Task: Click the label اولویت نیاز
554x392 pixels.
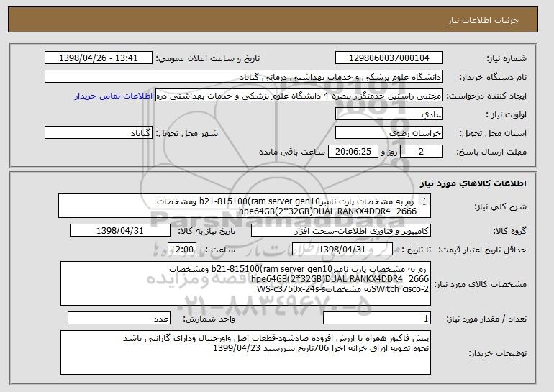Action: pos(507,115)
